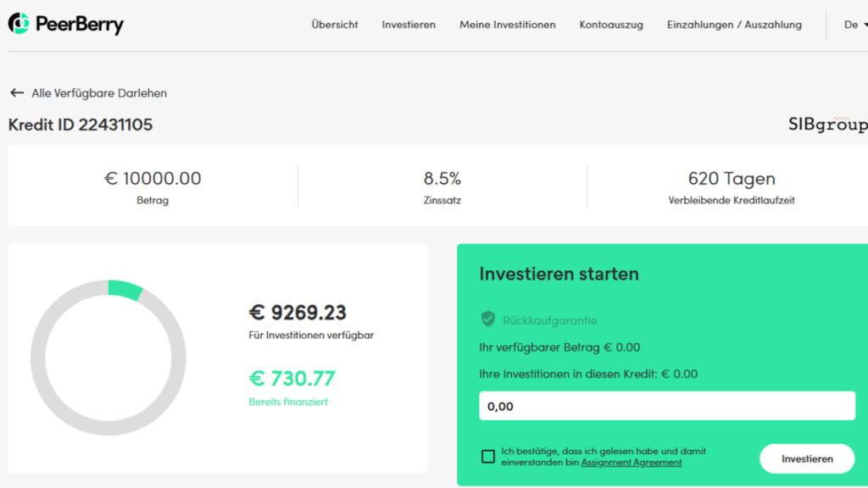The height and width of the screenshot is (488, 868).
Task: Click the € 9269.23 available amount
Action: pos(298,313)
